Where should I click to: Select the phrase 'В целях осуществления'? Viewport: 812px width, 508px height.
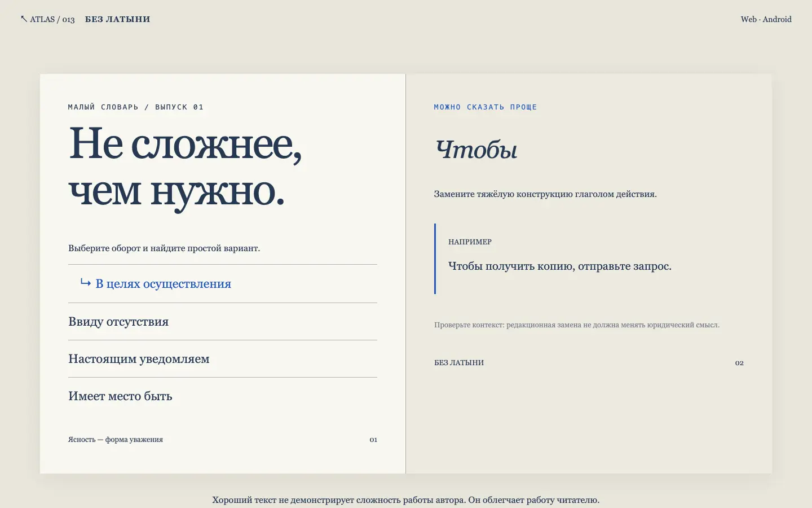coord(223,284)
